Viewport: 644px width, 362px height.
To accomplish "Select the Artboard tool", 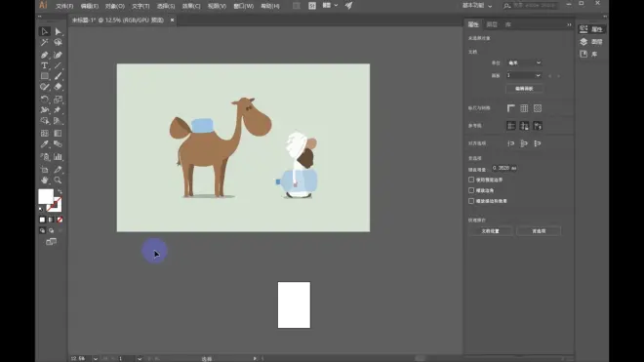I will (44, 169).
